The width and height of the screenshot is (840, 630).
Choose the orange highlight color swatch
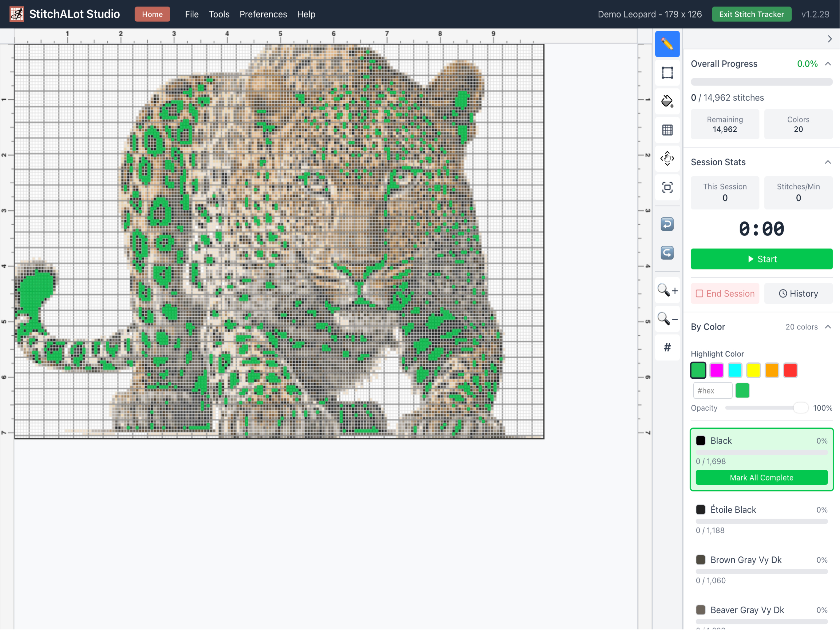(x=772, y=370)
